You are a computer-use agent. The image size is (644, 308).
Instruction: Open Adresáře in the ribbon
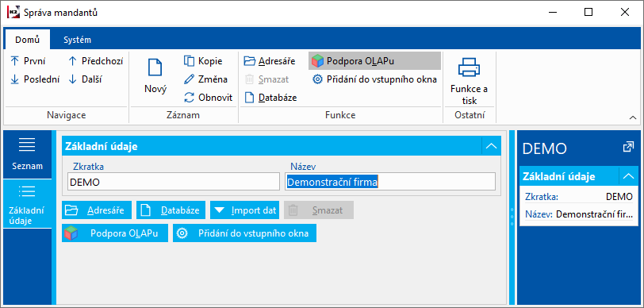click(x=270, y=61)
